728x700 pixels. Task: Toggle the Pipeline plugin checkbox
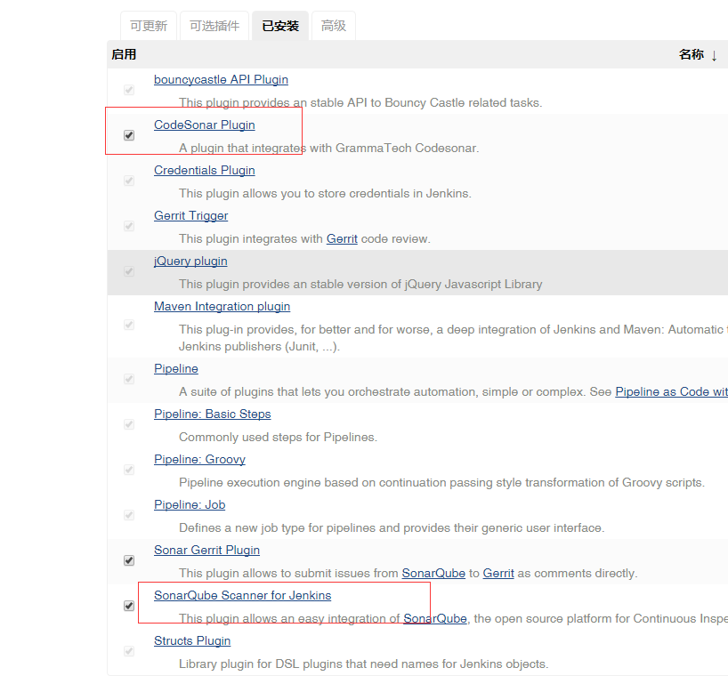pos(129,380)
